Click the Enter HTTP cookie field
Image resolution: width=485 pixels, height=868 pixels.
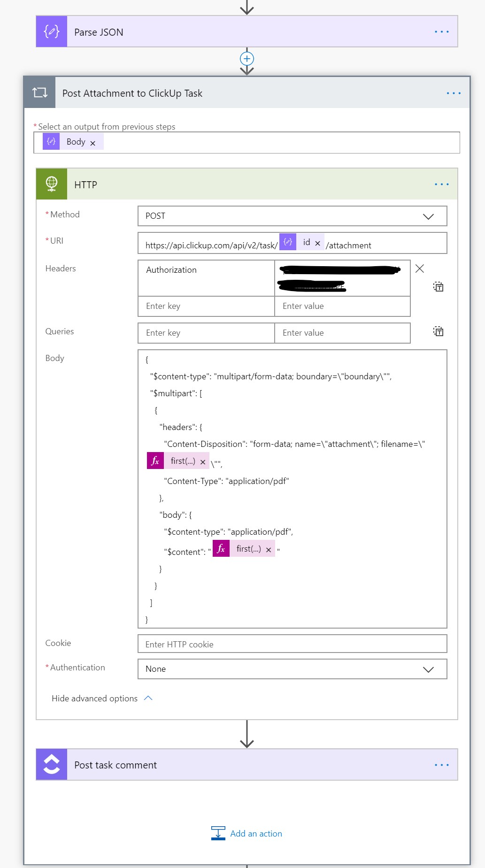[x=292, y=644]
